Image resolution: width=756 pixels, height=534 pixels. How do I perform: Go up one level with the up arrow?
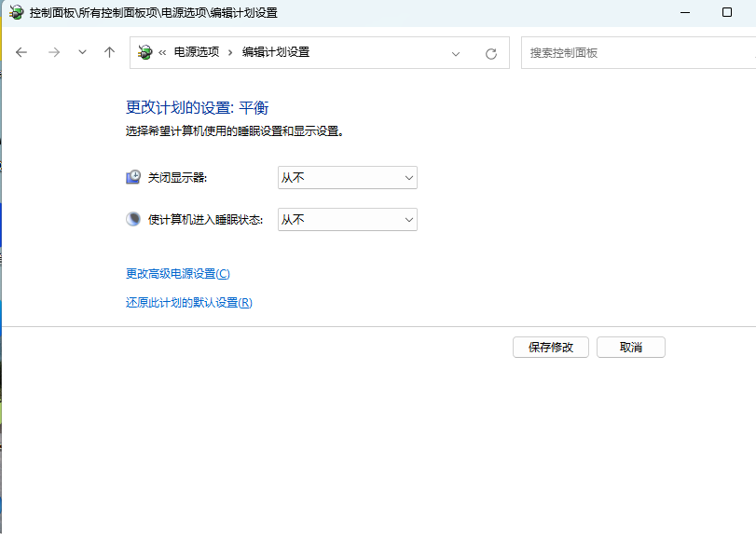[109, 52]
